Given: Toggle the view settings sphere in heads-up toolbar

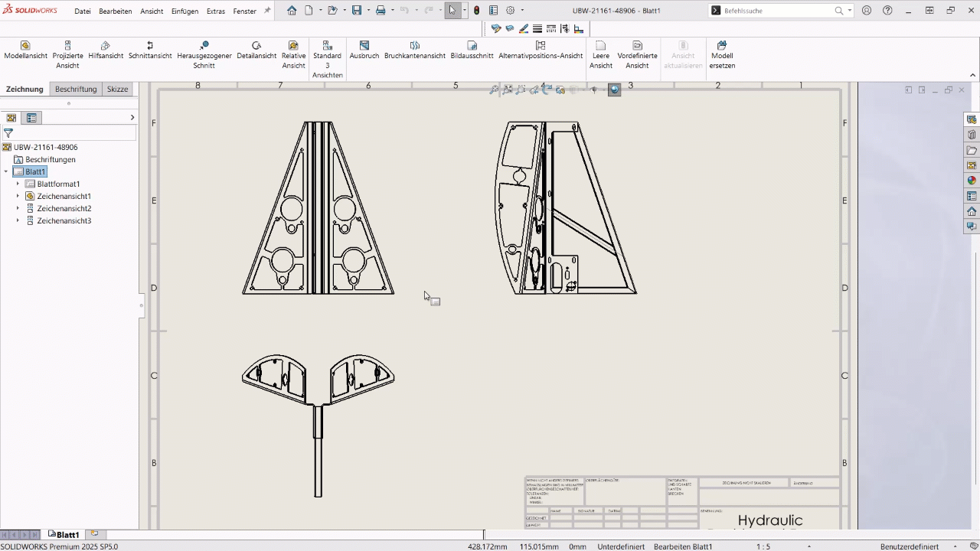Looking at the screenshot, I should [614, 90].
